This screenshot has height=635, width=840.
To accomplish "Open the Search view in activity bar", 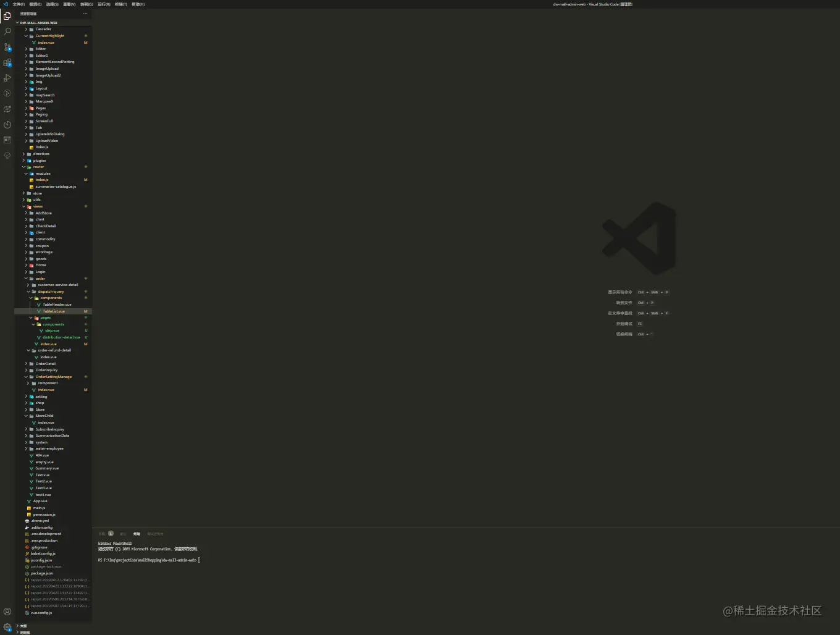I will click(x=7, y=32).
